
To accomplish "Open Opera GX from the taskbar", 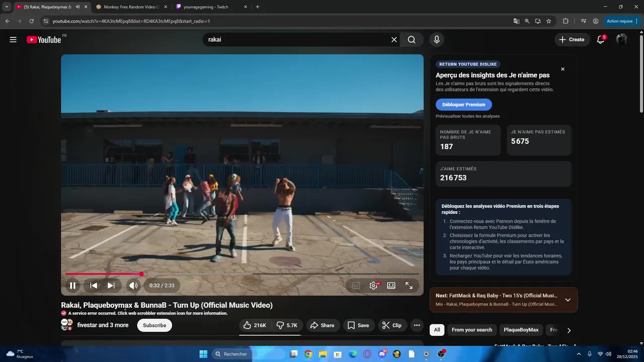I will click(x=367, y=354).
